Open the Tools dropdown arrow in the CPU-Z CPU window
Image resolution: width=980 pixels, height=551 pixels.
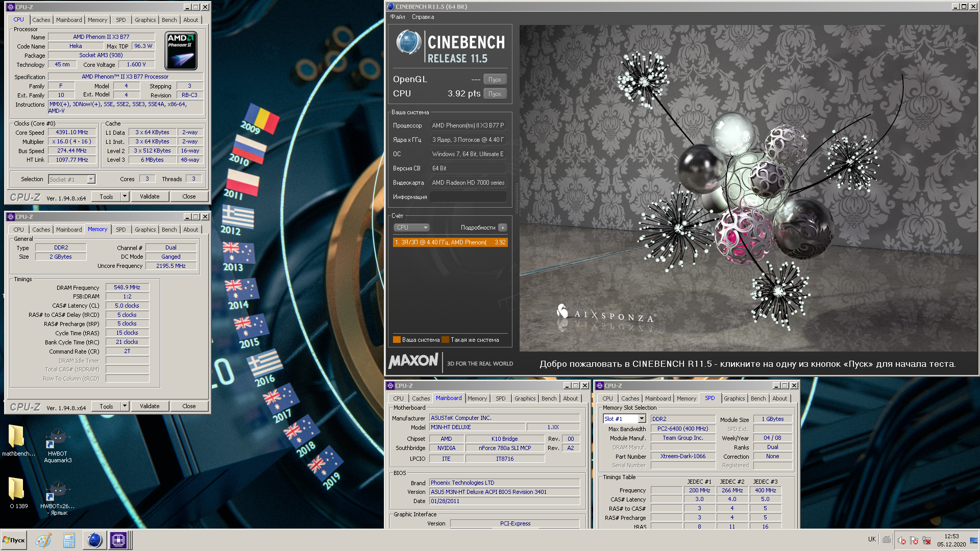pyautogui.click(x=125, y=196)
